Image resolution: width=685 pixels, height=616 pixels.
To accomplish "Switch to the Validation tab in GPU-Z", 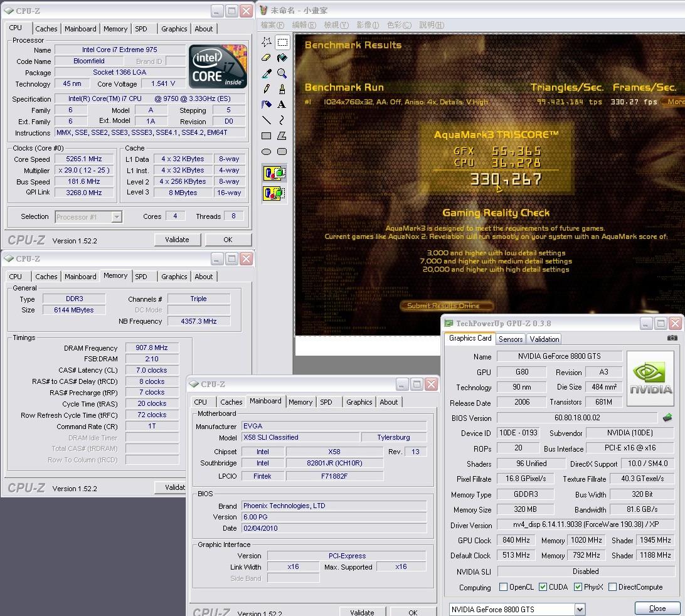I will [544, 339].
